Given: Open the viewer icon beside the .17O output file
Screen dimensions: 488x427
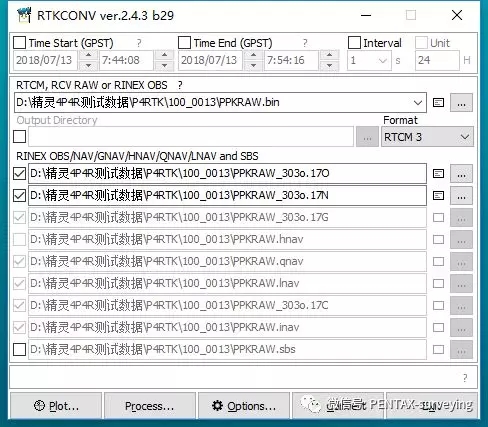Looking at the screenshot, I should 438,174.
